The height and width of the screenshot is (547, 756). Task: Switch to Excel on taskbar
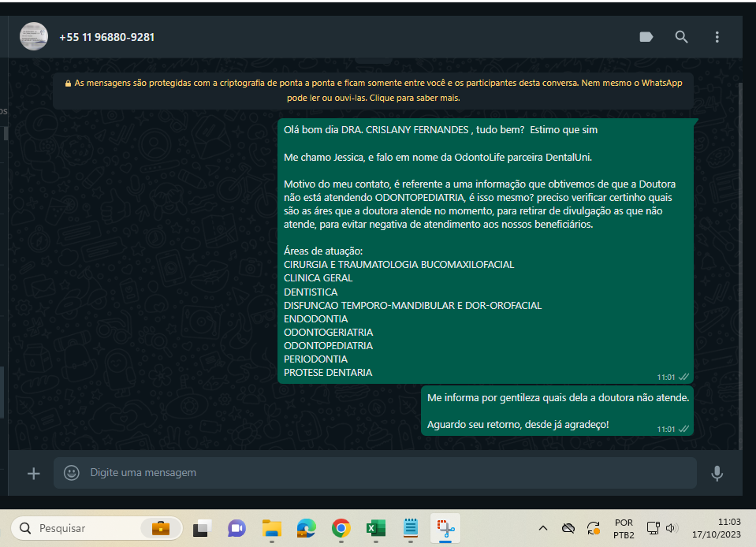375,528
